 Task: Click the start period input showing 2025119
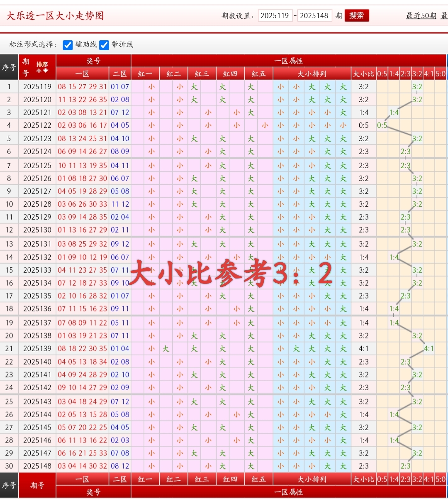275,15
